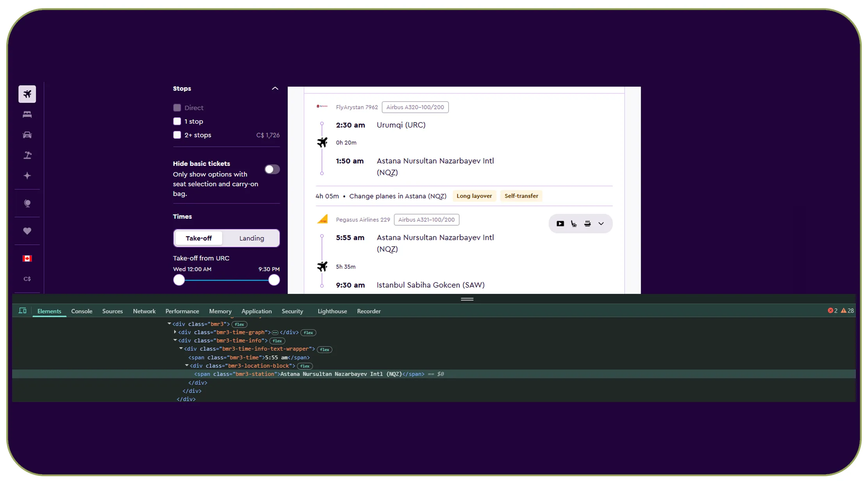Switch to the Console tab
This screenshot has height=484, width=868.
(82, 311)
